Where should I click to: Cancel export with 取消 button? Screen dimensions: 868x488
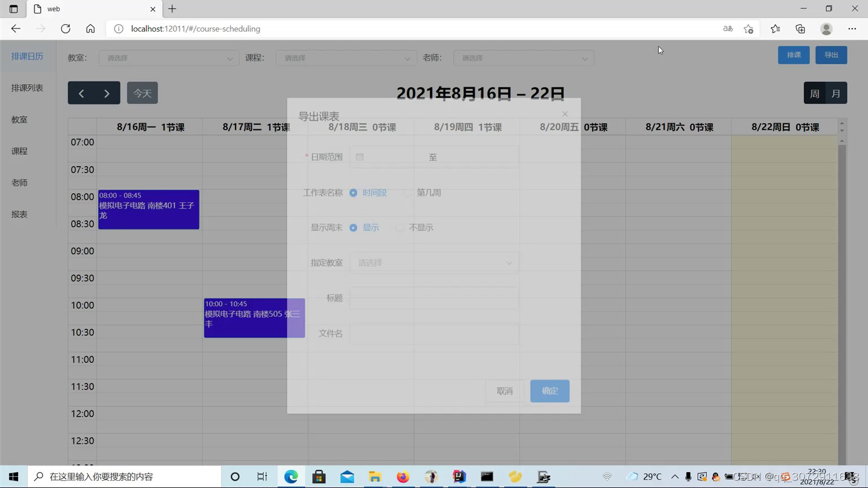[x=505, y=391]
